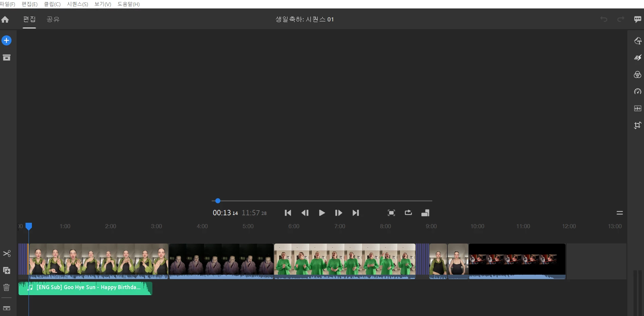Open the aspect ratio orientation selector
Viewport: 644px width, 316px height.
[x=425, y=213]
